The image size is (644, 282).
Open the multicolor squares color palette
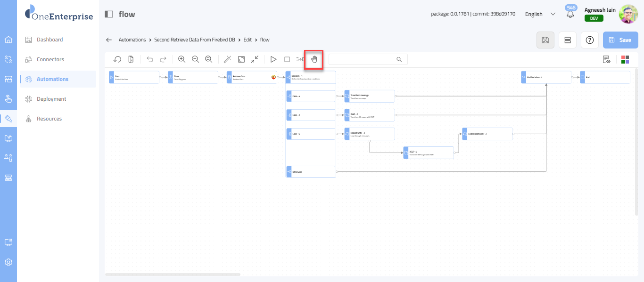[625, 59]
